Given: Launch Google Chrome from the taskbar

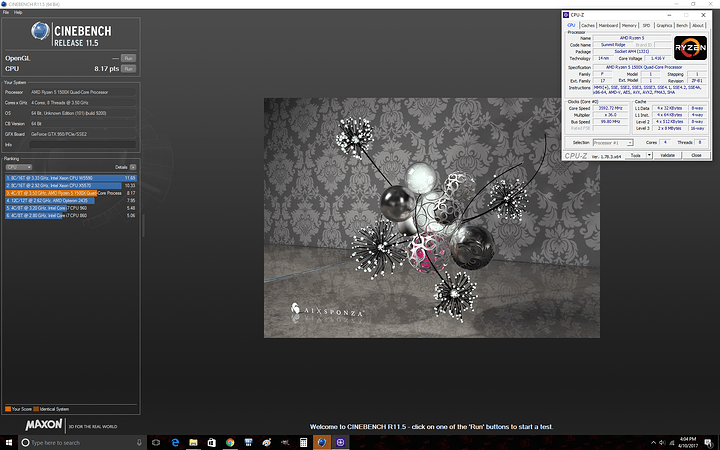Looking at the screenshot, I should pyautogui.click(x=230, y=442).
